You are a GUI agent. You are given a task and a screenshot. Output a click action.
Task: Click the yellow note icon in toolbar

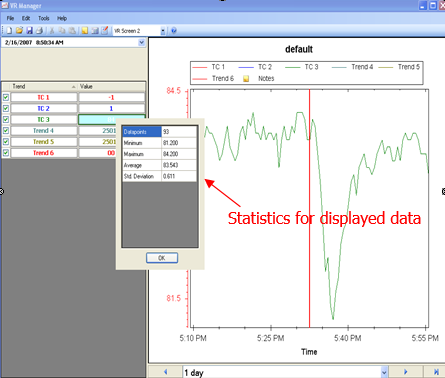point(85,31)
